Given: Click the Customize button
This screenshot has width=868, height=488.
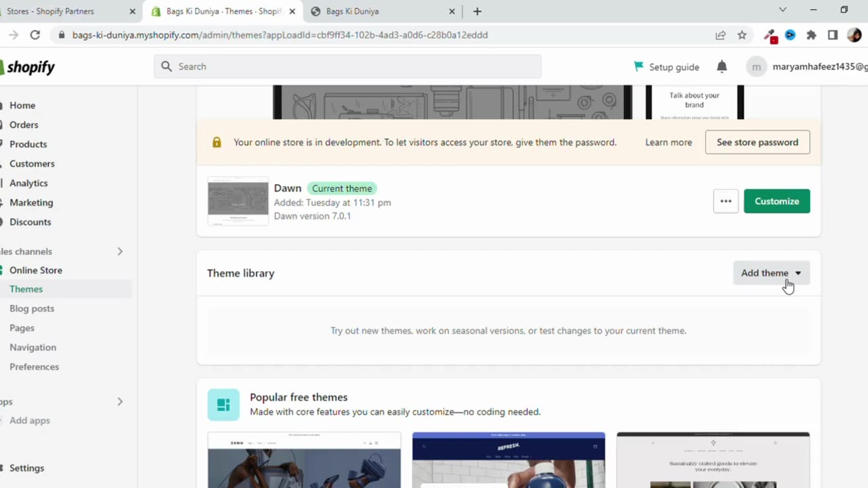Looking at the screenshot, I should pyautogui.click(x=776, y=201).
